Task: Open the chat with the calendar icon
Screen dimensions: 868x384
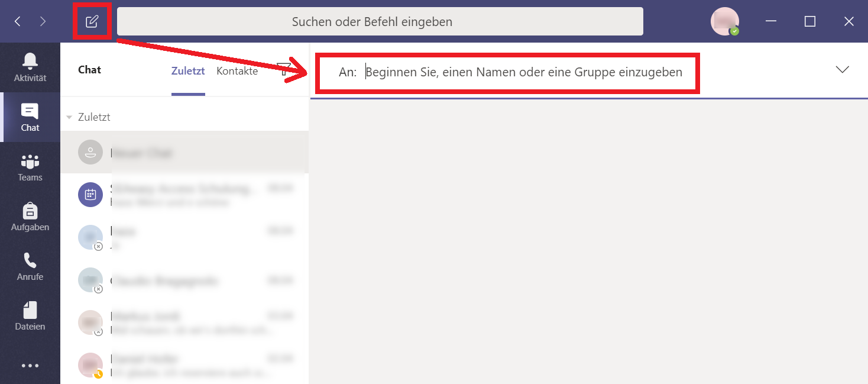Action: (x=183, y=195)
